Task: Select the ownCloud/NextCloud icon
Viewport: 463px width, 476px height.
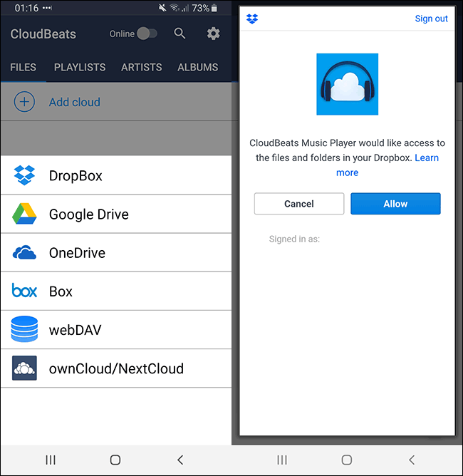Action: click(24, 368)
